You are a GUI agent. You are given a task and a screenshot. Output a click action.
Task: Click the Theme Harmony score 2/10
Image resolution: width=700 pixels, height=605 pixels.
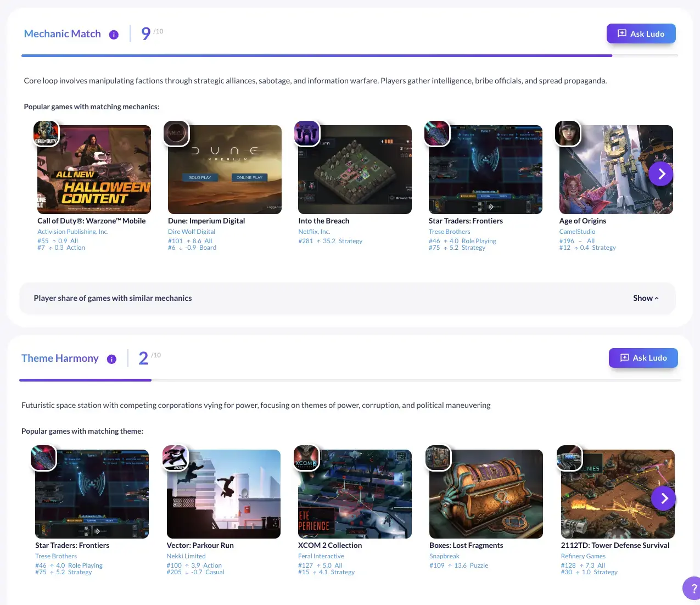click(149, 358)
